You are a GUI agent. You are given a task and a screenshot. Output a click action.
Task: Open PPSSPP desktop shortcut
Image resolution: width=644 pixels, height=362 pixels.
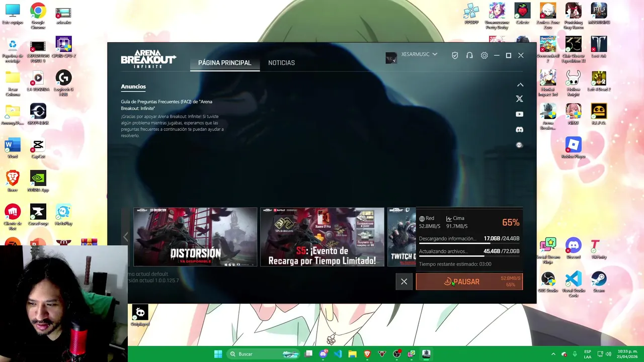point(471,14)
